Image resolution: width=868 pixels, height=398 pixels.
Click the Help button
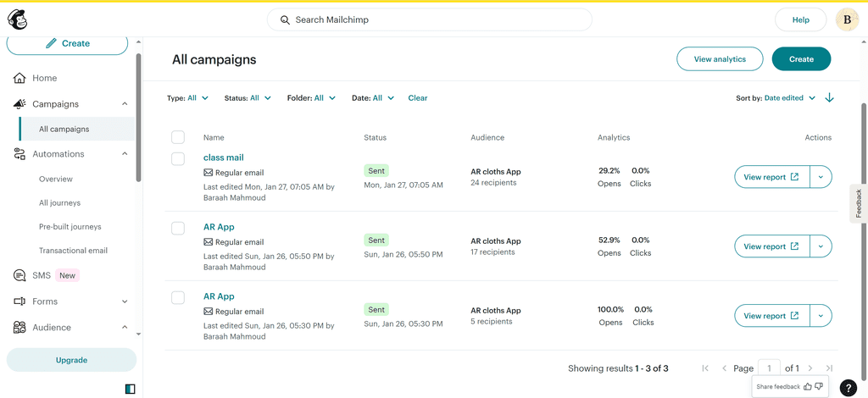click(800, 20)
